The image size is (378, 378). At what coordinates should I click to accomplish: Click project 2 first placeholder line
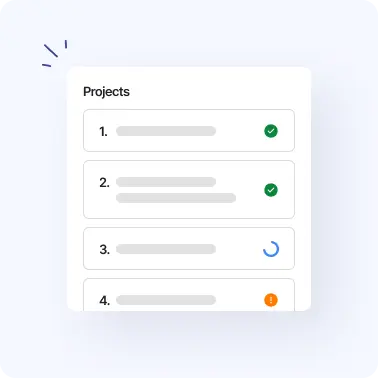tap(166, 182)
